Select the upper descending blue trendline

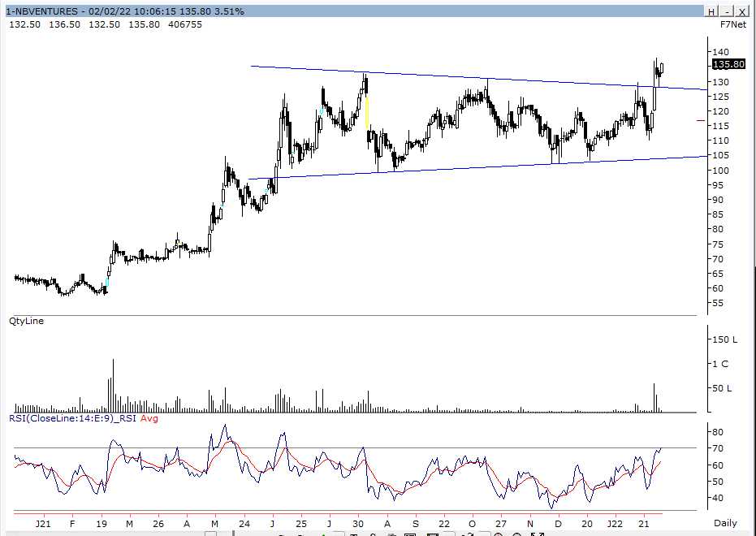coord(478,78)
